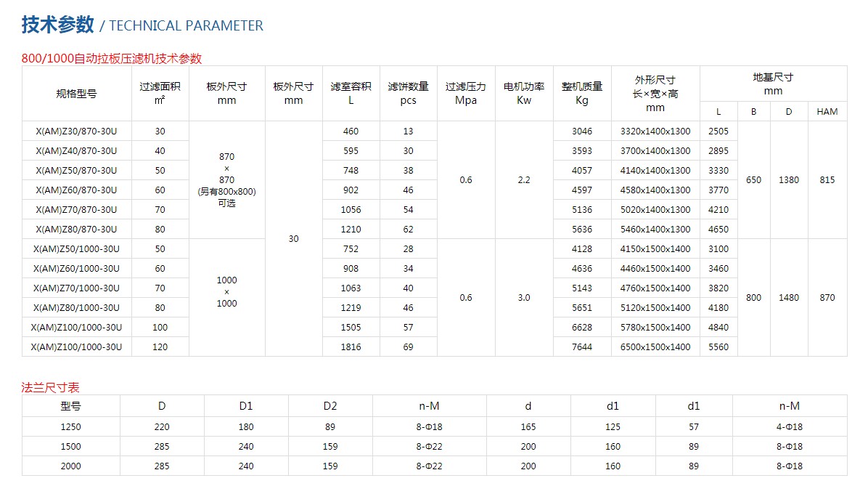The height and width of the screenshot is (486, 868).
Task: Click the 滤饼数量 column header
Action: point(408,93)
